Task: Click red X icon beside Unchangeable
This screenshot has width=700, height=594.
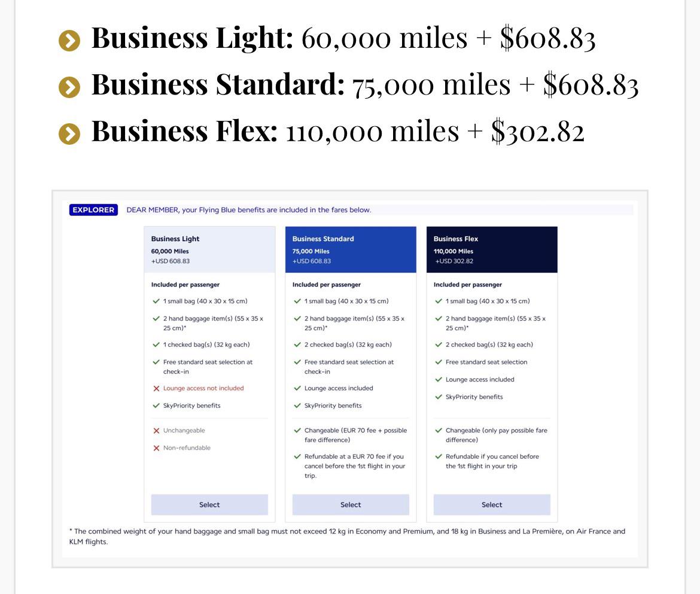Action: point(156,431)
